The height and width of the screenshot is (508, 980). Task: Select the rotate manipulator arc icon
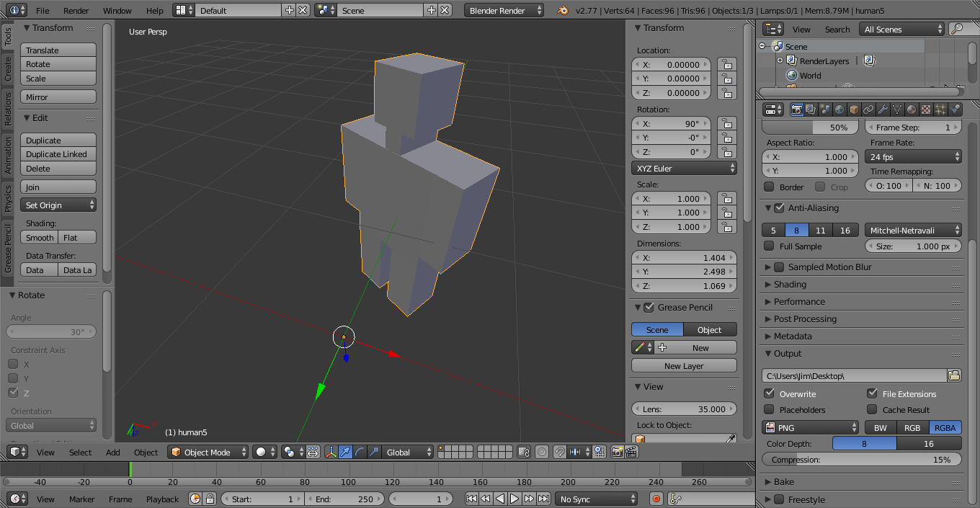click(x=360, y=452)
